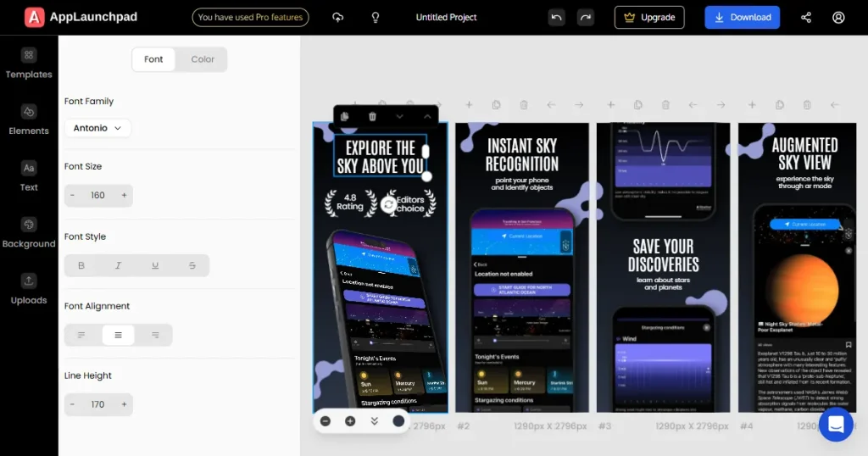Duplicate screenshot #3 using copy icon
This screenshot has width=868, height=456.
[638, 104]
